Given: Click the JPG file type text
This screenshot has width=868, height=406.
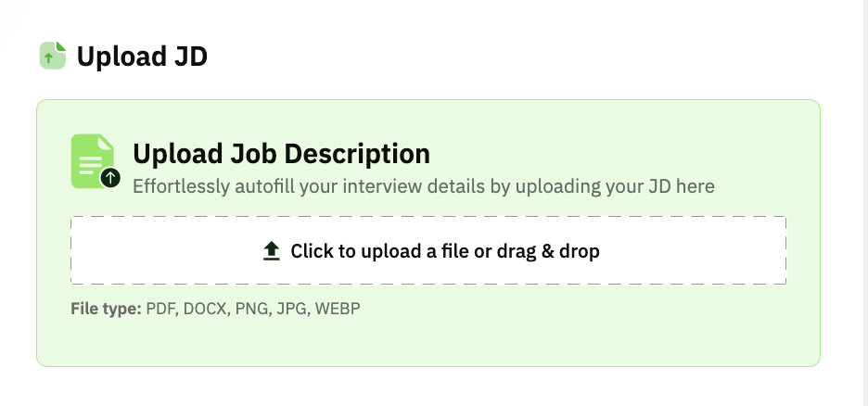Looking at the screenshot, I should (291, 308).
